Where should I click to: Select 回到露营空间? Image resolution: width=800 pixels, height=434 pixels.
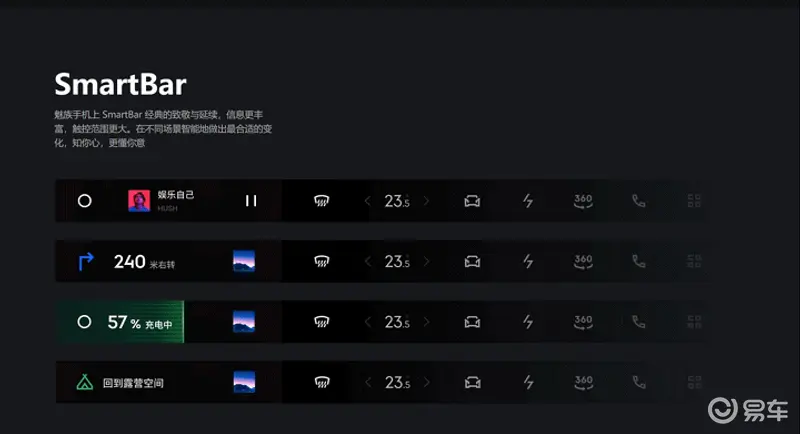(132, 383)
